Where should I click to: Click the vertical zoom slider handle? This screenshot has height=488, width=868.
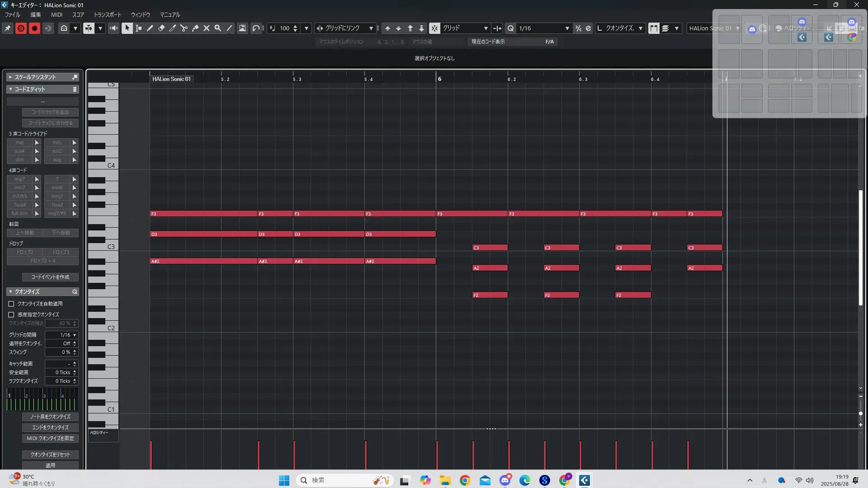(860, 413)
